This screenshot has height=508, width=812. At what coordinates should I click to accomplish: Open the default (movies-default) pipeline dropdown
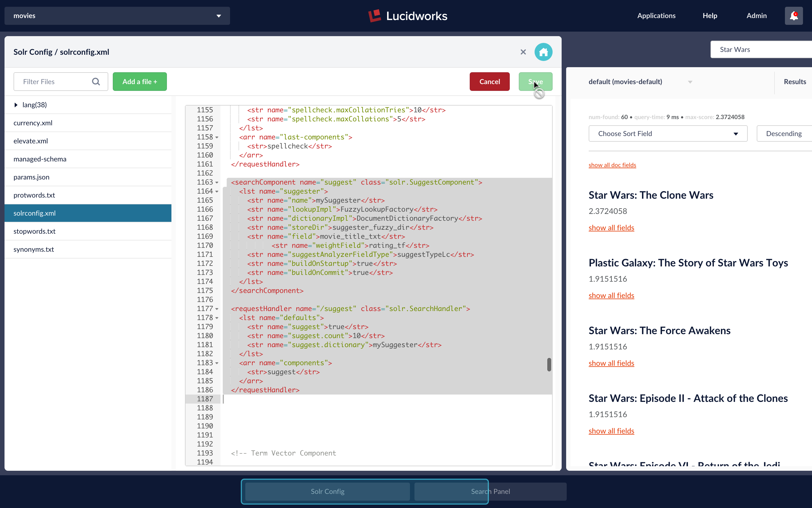[x=640, y=82]
